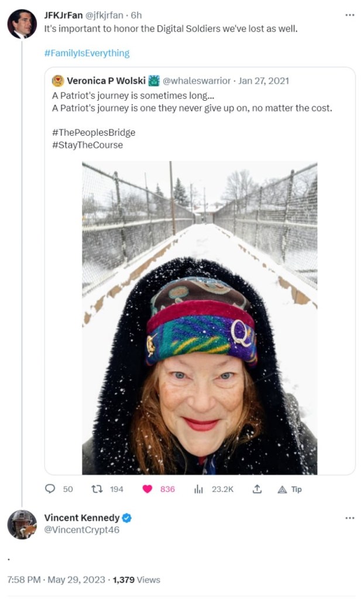Click the Tip triangle icon
This screenshot has height=599, width=364.
282,490
